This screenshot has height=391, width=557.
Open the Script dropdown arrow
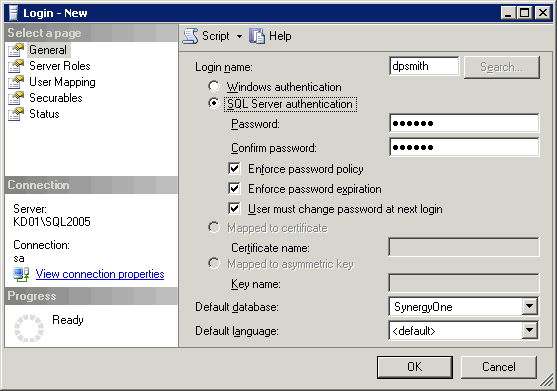(x=239, y=36)
